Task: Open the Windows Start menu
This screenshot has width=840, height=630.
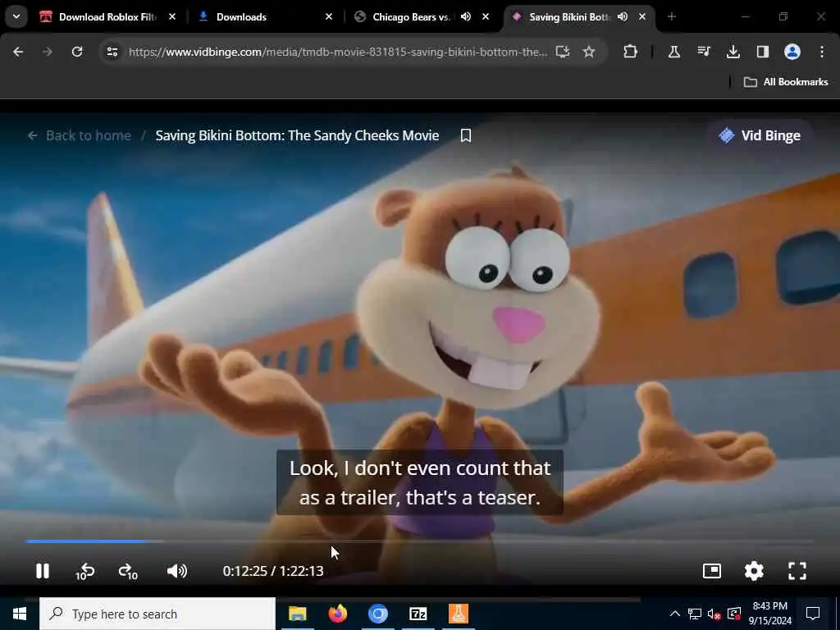Action: coord(20,614)
